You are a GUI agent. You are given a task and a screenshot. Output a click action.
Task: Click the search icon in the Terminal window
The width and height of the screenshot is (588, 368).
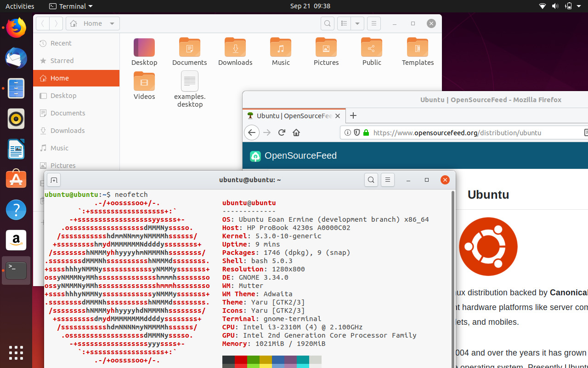pos(371,180)
